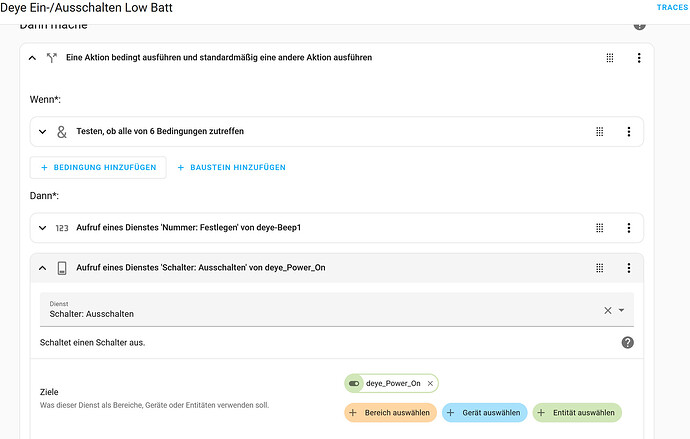Expand the 'Nummer: Festlegen' deye-Beep1 action
Screen dimensions: 690x439
point(43,227)
